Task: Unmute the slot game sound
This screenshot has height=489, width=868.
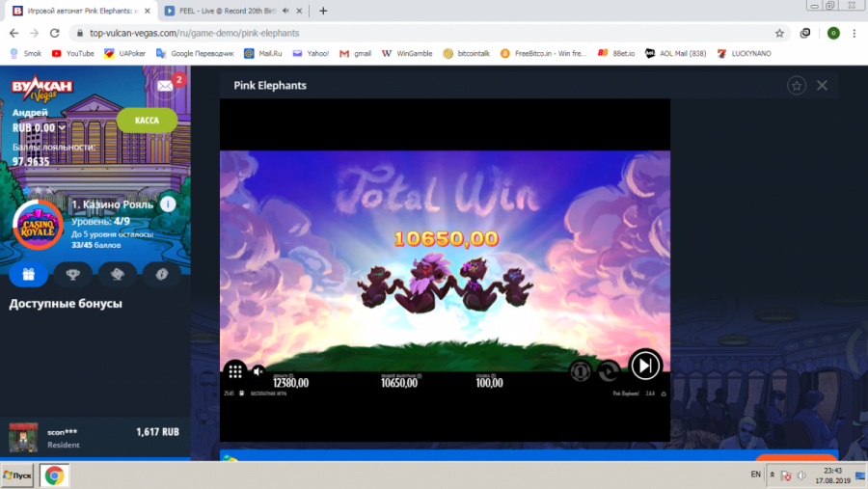Action: (x=258, y=371)
